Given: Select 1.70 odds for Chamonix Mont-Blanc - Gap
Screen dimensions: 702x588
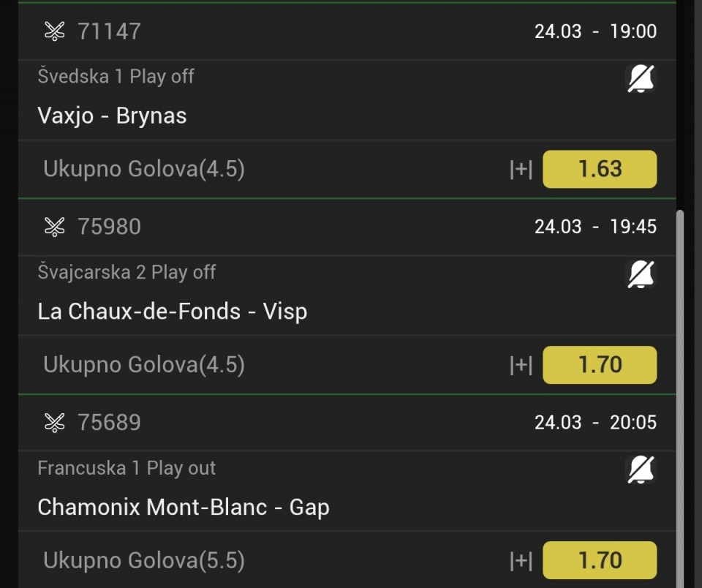Looking at the screenshot, I should pyautogui.click(x=600, y=560).
